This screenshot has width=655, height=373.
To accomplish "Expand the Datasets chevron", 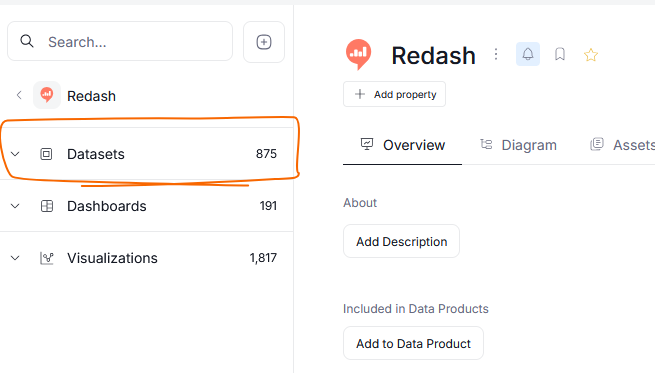I will [15, 154].
